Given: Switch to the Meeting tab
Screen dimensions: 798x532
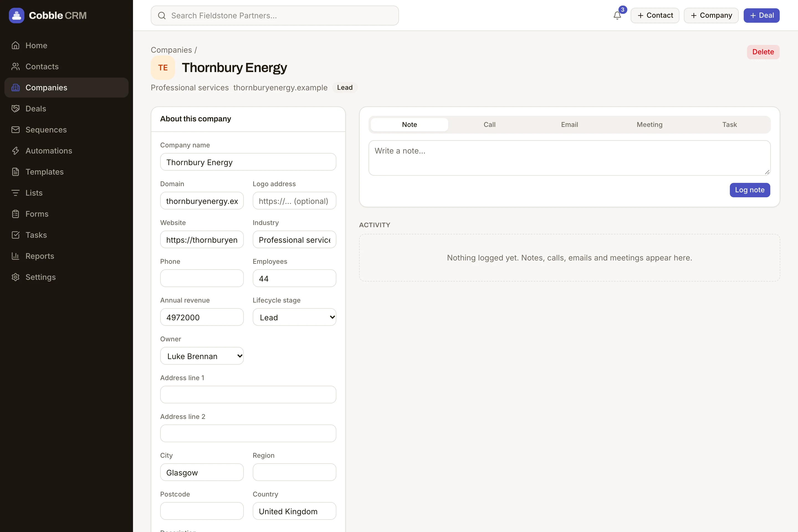Looking at the screenshot, I should coord(649,124).
